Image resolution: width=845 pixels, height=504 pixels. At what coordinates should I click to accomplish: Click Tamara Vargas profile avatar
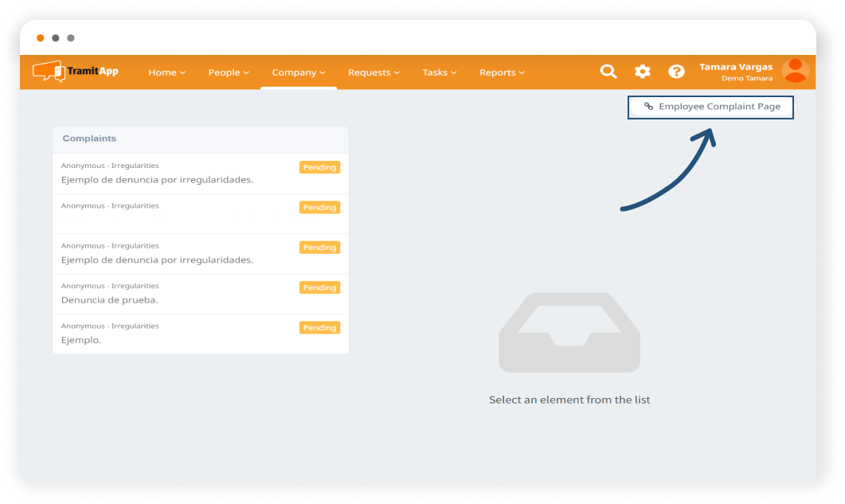pyautogui.click(x=795, y=71)
